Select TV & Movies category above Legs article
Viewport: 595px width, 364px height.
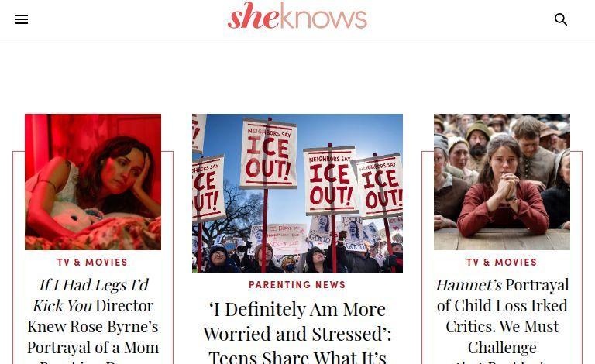(x=93, y=263)
